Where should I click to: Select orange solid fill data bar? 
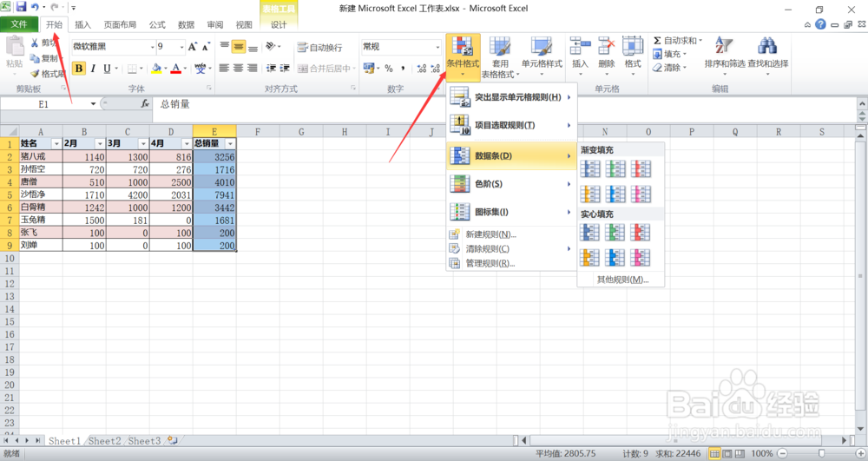590,257
